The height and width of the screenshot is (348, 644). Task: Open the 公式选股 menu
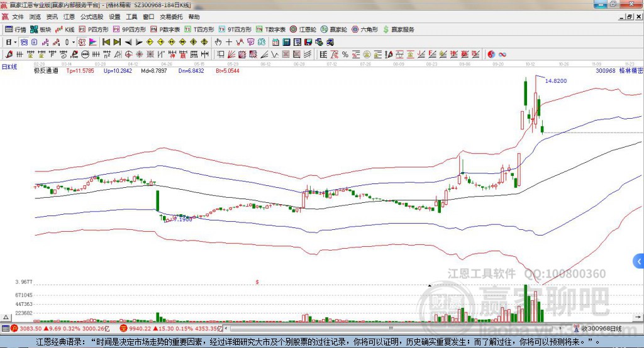pyautogui.click(x=91, y=17)
